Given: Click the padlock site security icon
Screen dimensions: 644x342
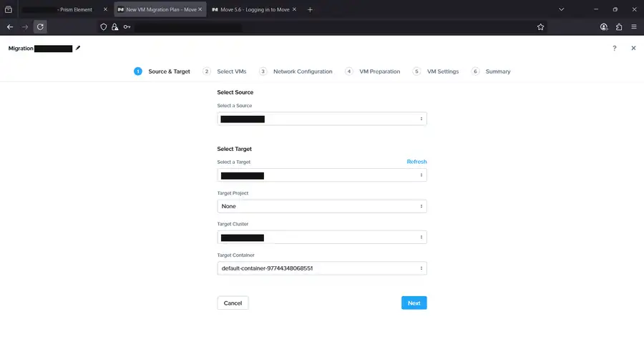Looking at the screenshot, I should 115,26.
